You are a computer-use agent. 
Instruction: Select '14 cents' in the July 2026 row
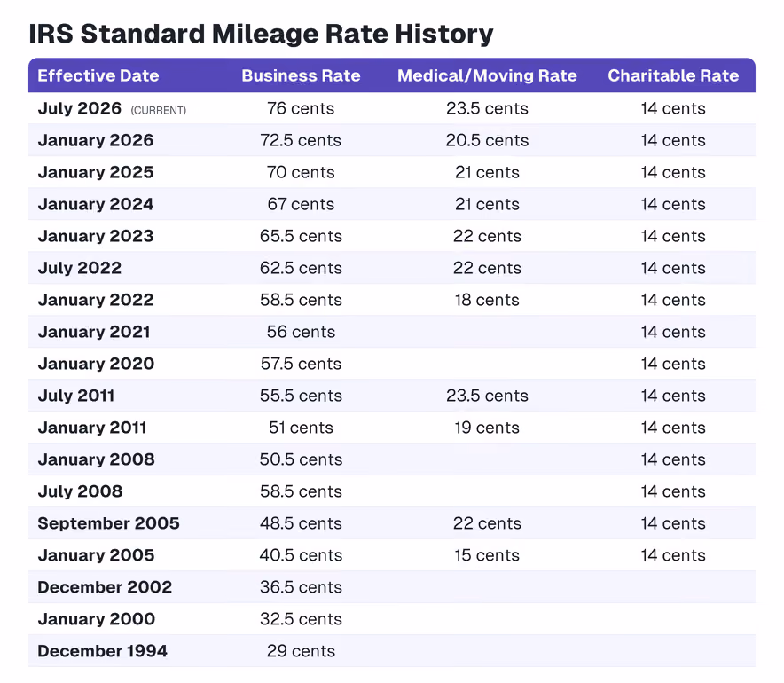(x=673, y=108)
